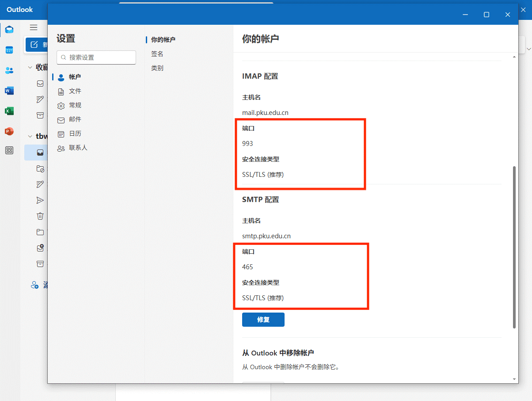This screenshot has height=401, width=532.
Task: Click the 你的帐户 page title
Action: tap(260, 39)
